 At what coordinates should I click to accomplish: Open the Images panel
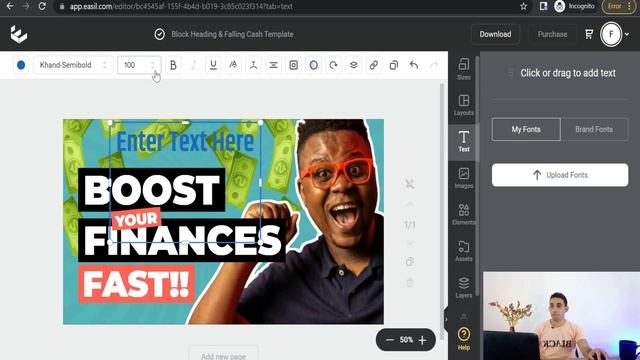pos(464,178)
